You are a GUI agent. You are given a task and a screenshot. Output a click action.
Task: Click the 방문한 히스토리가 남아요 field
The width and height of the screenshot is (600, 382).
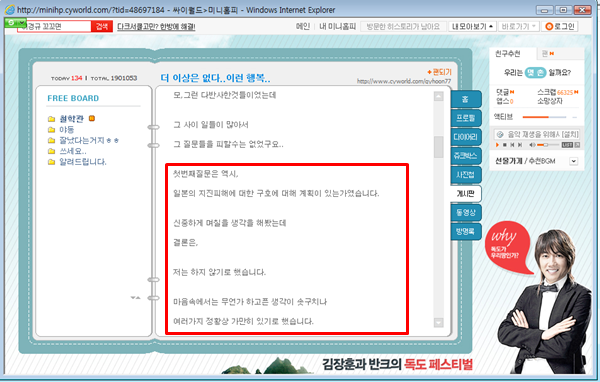[x=403, y=26]
